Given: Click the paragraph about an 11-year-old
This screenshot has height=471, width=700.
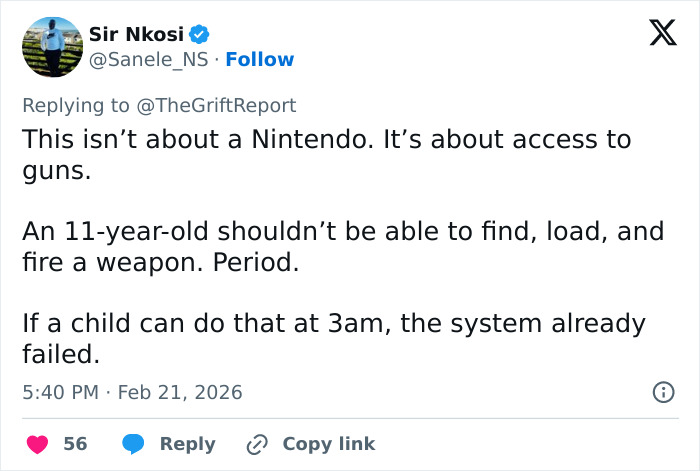Looking at the screenshot, I should (342, 247).
